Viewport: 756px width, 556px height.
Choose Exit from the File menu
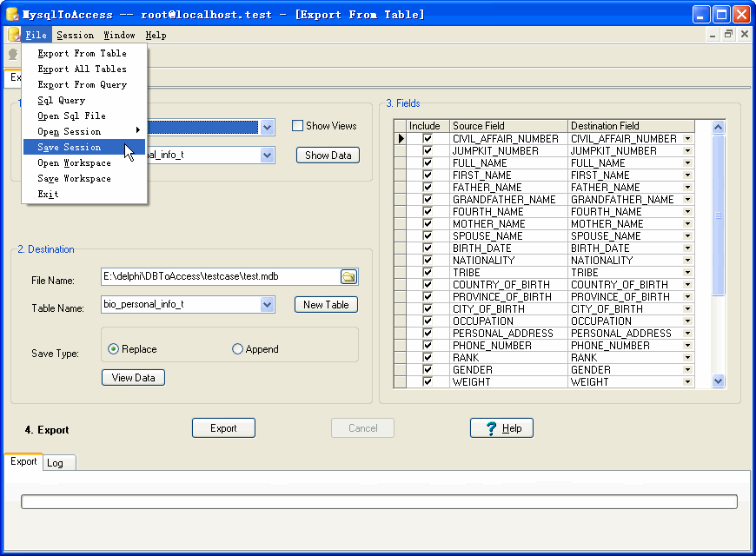pos(84,194)
